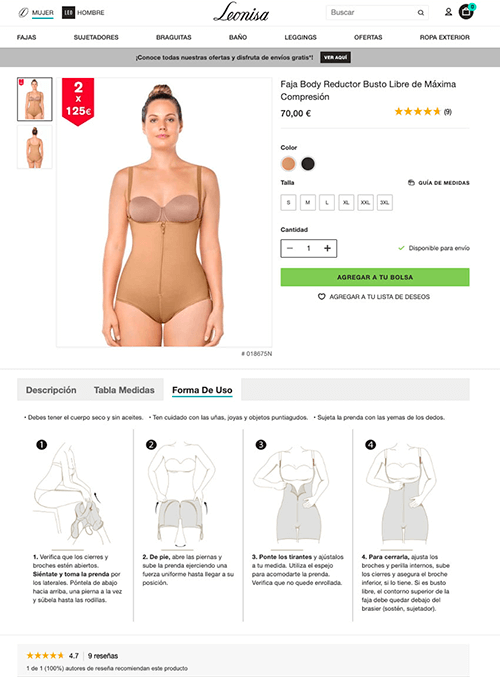Click the wishlist heart icon
The height and width of the screenshot is (677, 500).
pyautogui.click(x=321, y=297)
